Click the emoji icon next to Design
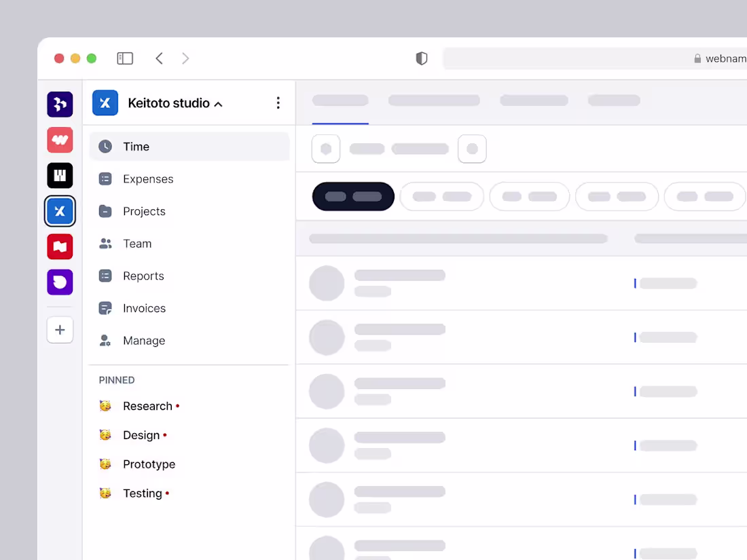 pos(105,434)
